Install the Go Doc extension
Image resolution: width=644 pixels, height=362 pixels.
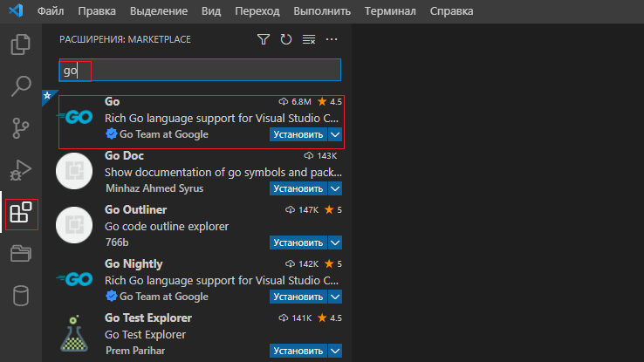(298, 188)
